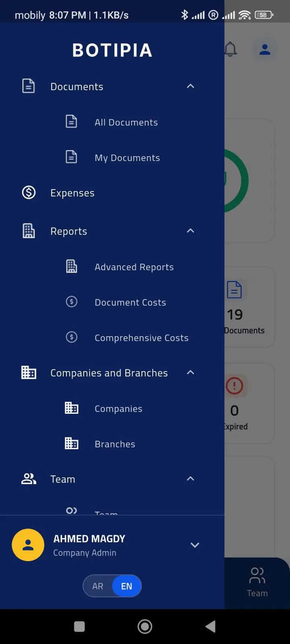290x644 pixels.
Task: Tap the Android home circle button
Action: point(145,626)
